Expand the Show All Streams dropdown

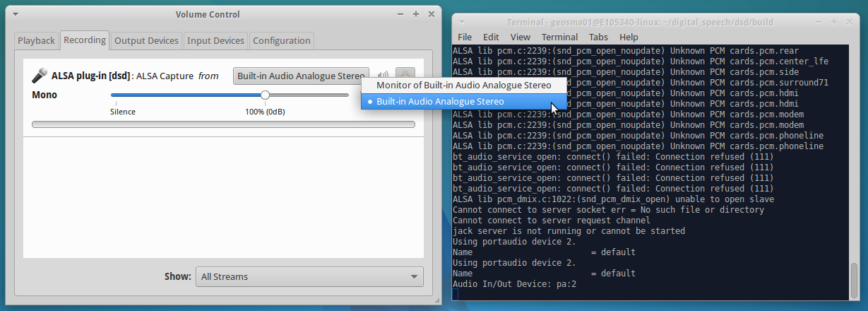click(309, 276)
